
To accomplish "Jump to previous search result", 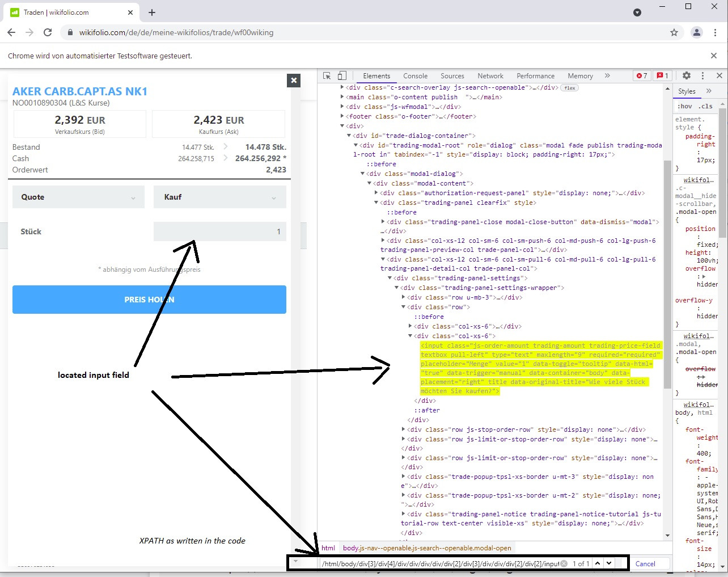I will click(x=598, y=563).
